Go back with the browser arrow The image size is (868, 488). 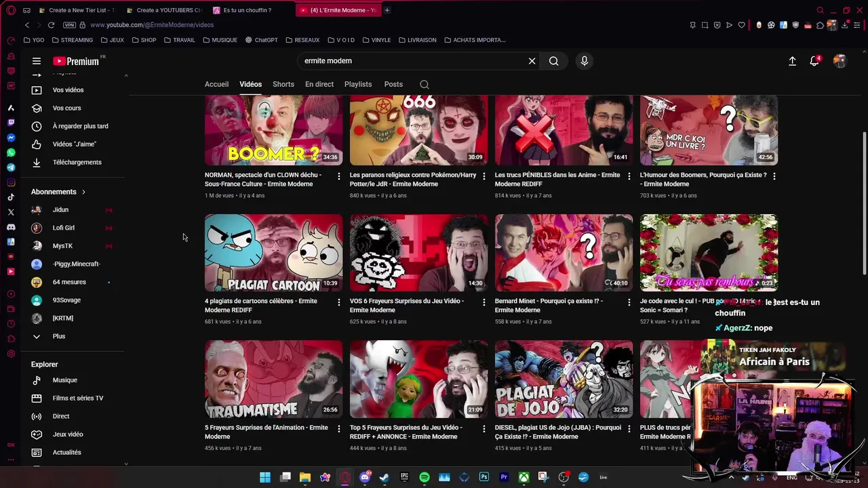click(27, 25)
